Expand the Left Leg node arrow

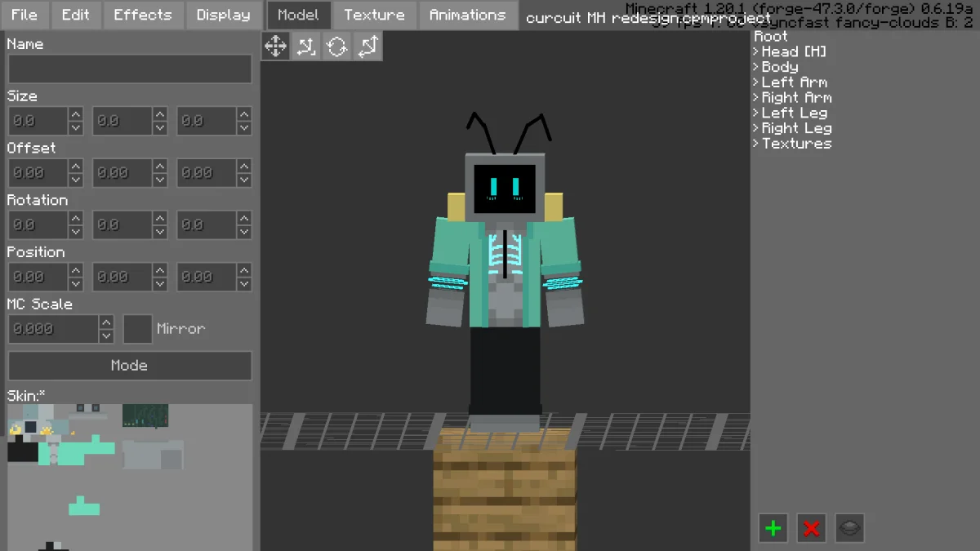[756, 113]
